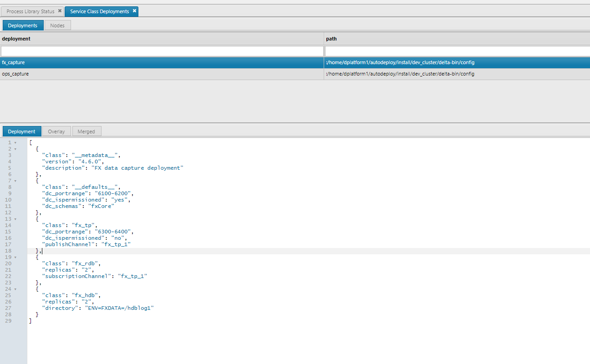
Task: Click line number 29 in the gutter
Action: pyautogui.click(x=9, y=321)
